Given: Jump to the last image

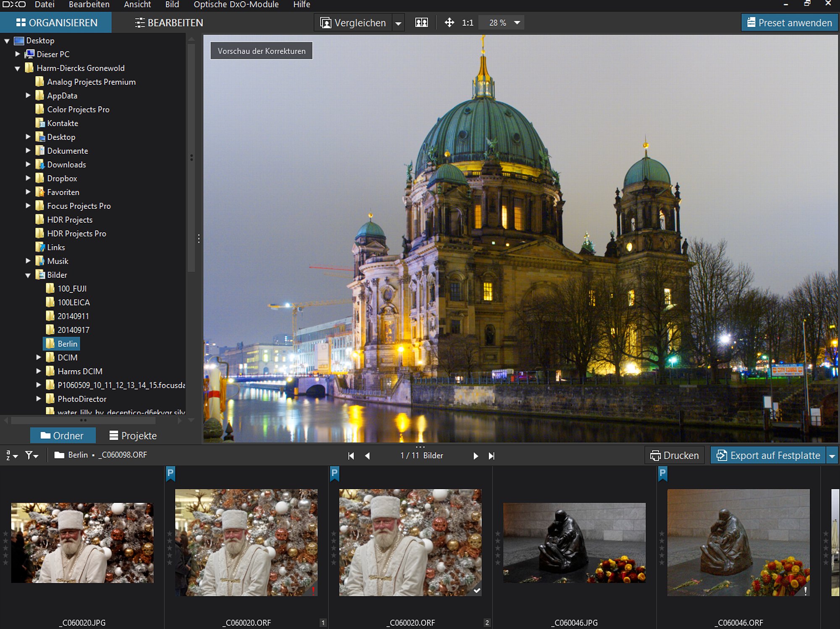Looking at the screenshot, I should point(491,456).
